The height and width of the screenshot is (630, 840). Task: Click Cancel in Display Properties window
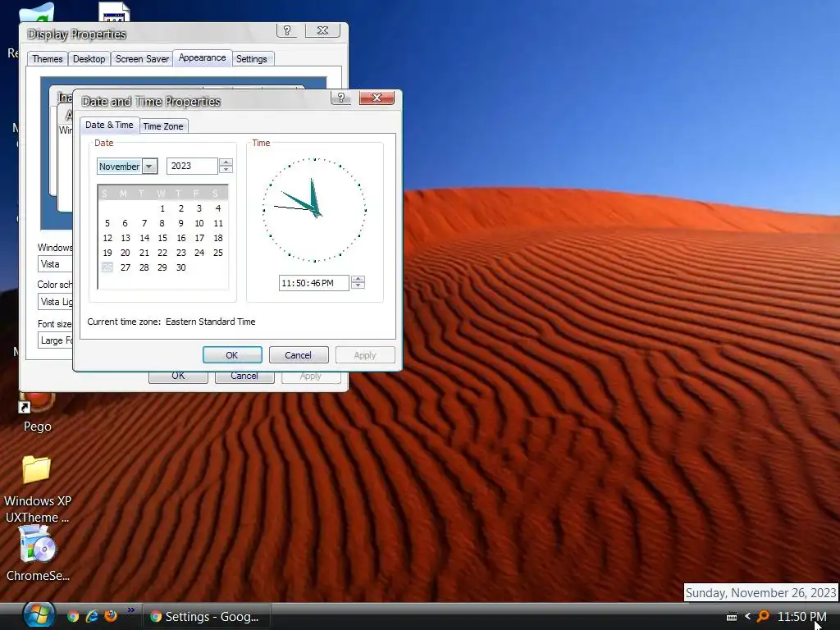point(244,377)
